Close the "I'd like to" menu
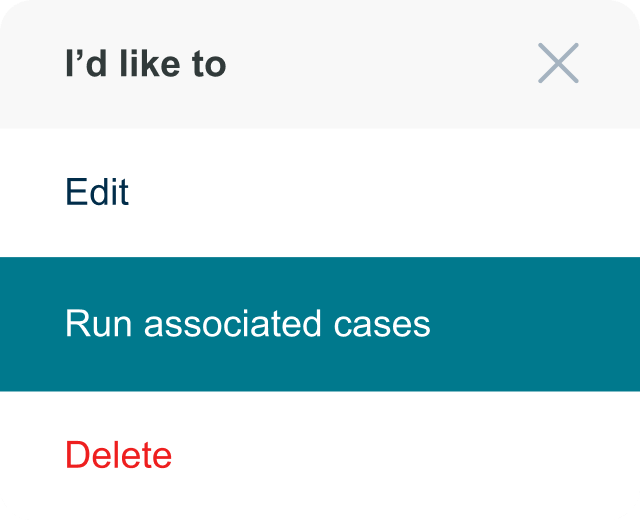This screenshot has height=520, width=640. pyautogui.click(x=558, y=63)
